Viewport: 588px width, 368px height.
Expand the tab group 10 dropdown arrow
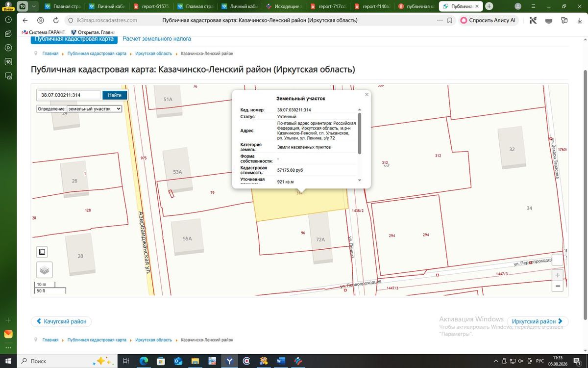point(33,6)
